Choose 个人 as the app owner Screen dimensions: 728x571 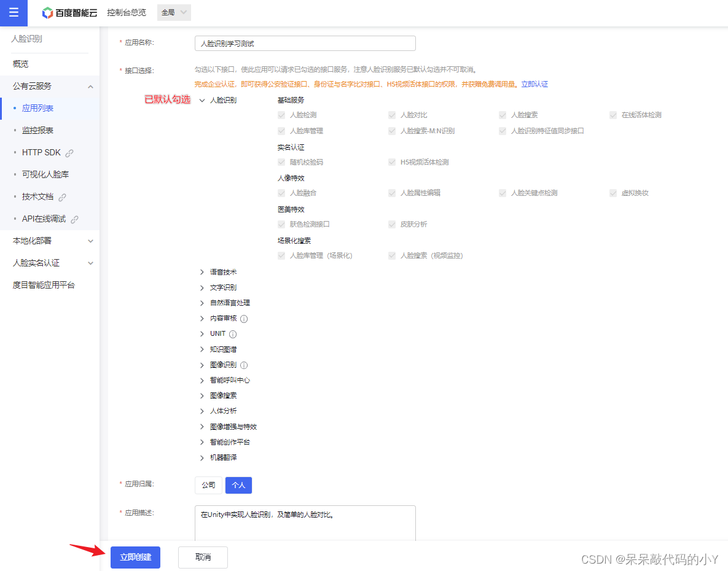click(238, 485)
